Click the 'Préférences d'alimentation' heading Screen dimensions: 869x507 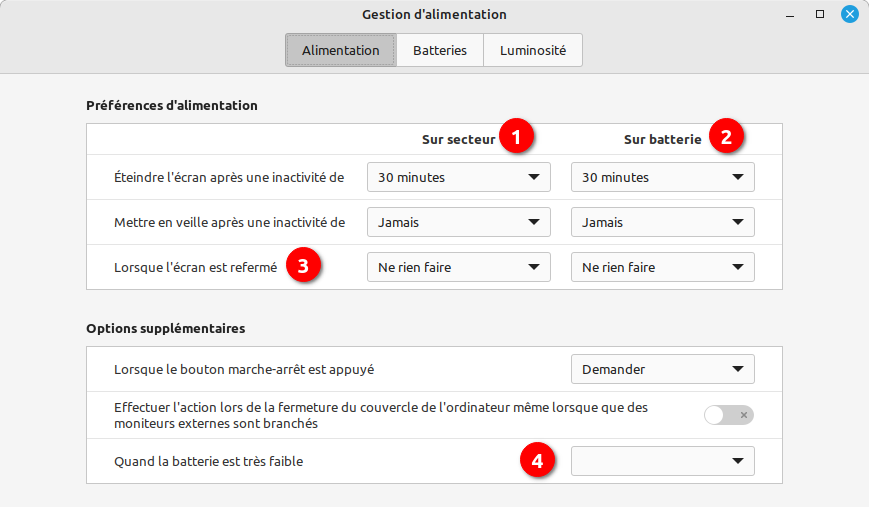172,106
